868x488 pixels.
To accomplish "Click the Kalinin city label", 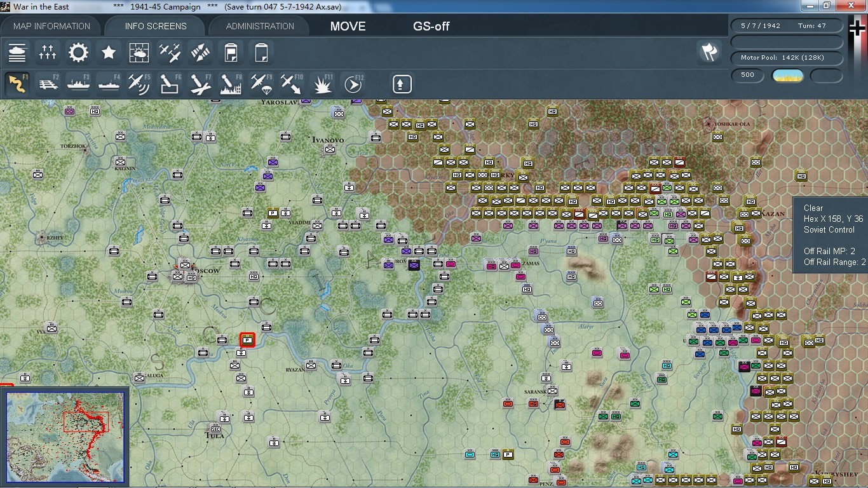I will pos(125,168).
